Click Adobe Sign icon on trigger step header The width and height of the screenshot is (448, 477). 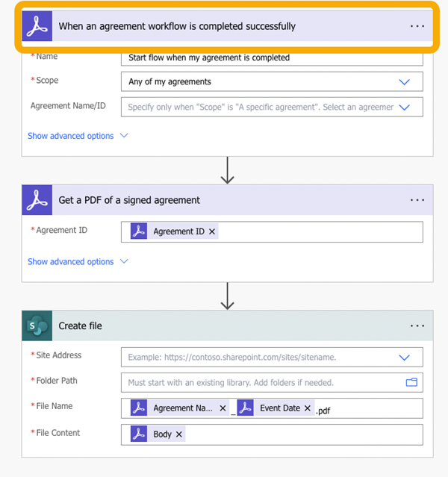coord(37,26)
